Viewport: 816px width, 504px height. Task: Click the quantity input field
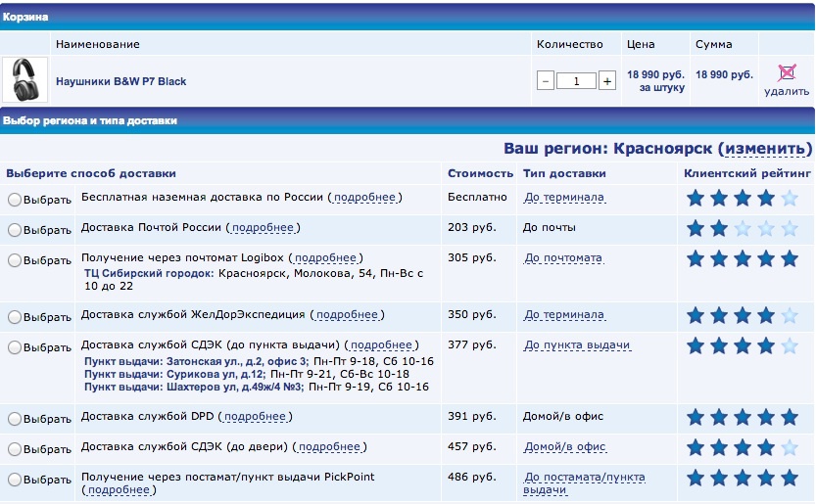(576, 81)
